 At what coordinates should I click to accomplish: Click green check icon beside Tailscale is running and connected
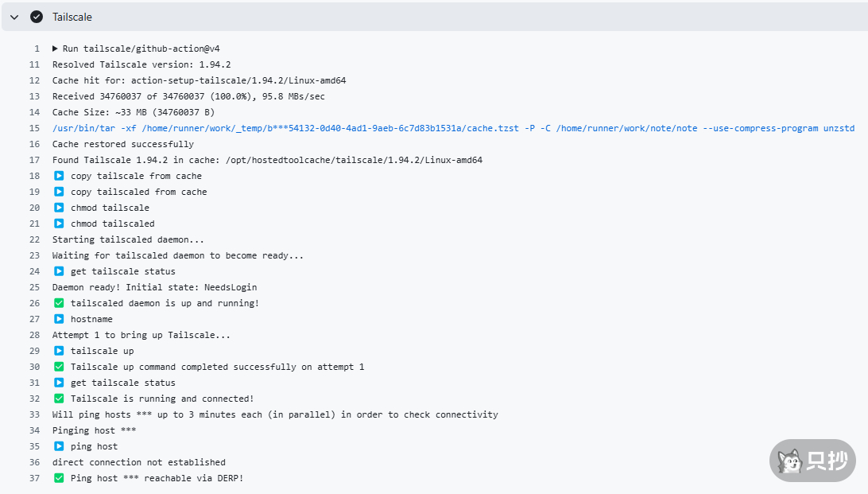pyautogui.click(x=60, y=399)
